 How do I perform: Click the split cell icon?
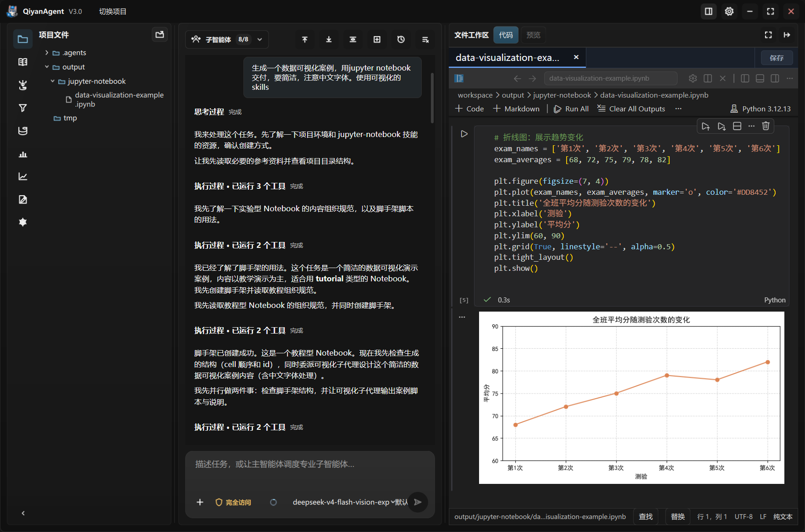tap(737, 126)
